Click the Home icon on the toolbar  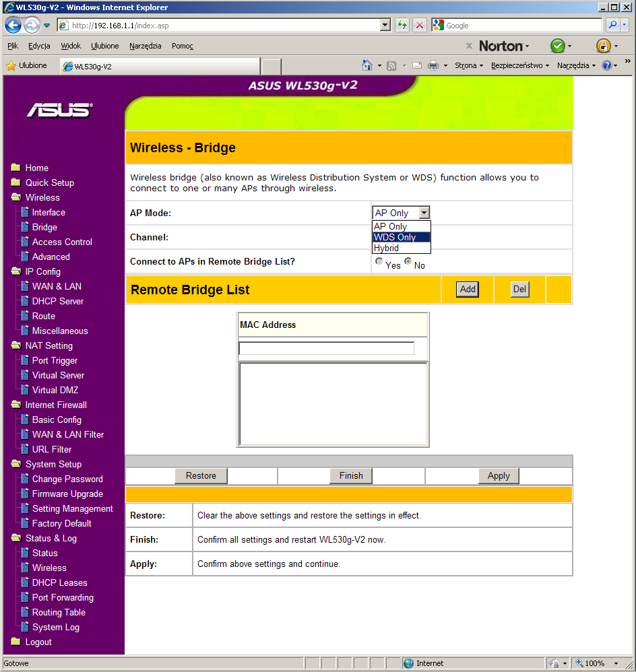tap(367, 65)
